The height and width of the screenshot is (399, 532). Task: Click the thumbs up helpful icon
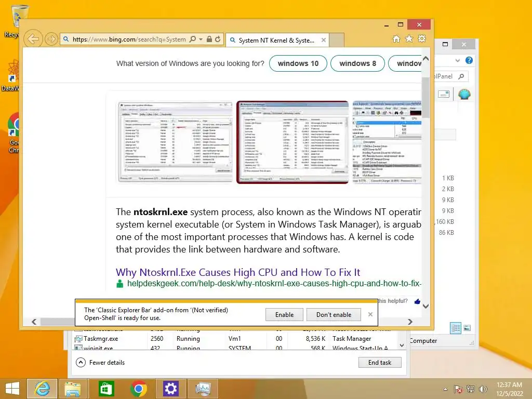tap(417, 301)
